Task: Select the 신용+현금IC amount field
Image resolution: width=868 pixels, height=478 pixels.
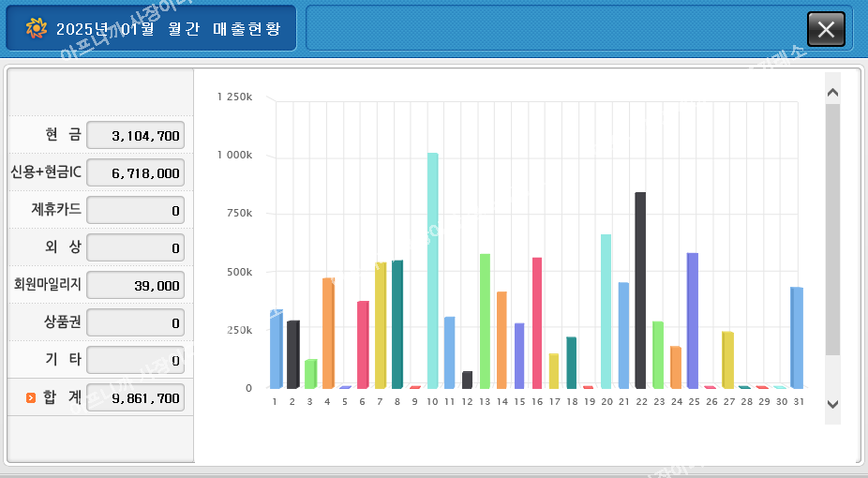Action: coord(135,173)
